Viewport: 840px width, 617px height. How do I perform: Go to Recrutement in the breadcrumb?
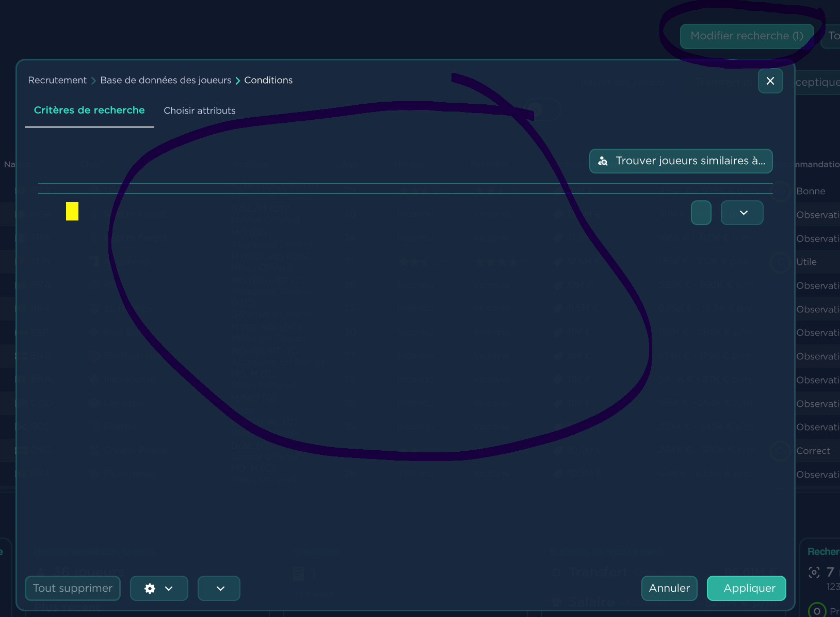[x=57, y=80]
